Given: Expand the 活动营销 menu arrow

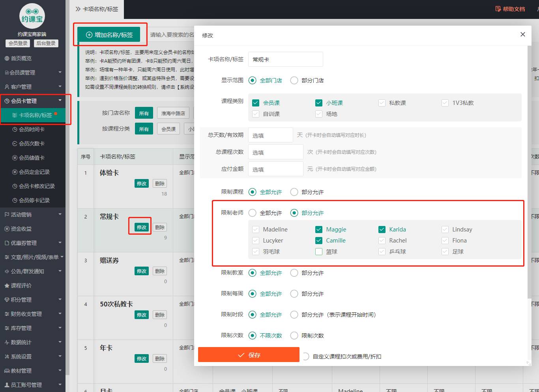Looking at the screenshot, I should 60,214.
